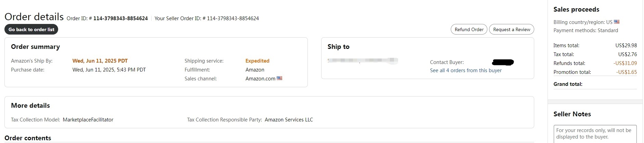
Task: Click the Order contents section heading
Action: point(28,138)
